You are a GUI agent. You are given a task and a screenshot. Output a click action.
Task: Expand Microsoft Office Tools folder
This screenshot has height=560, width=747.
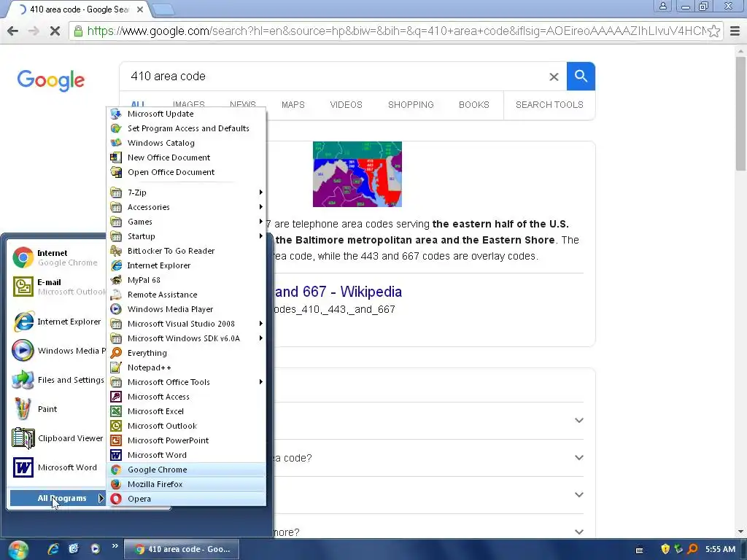coord(186,382)
